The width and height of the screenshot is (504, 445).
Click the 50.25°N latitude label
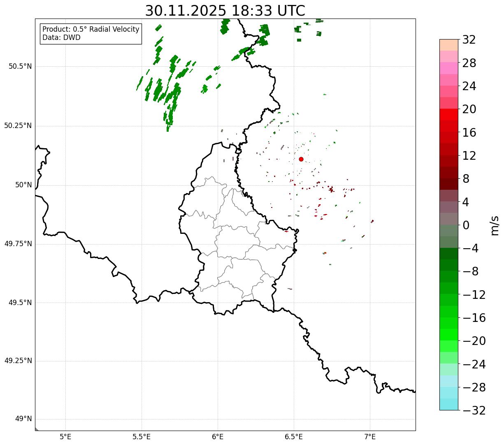18,126
